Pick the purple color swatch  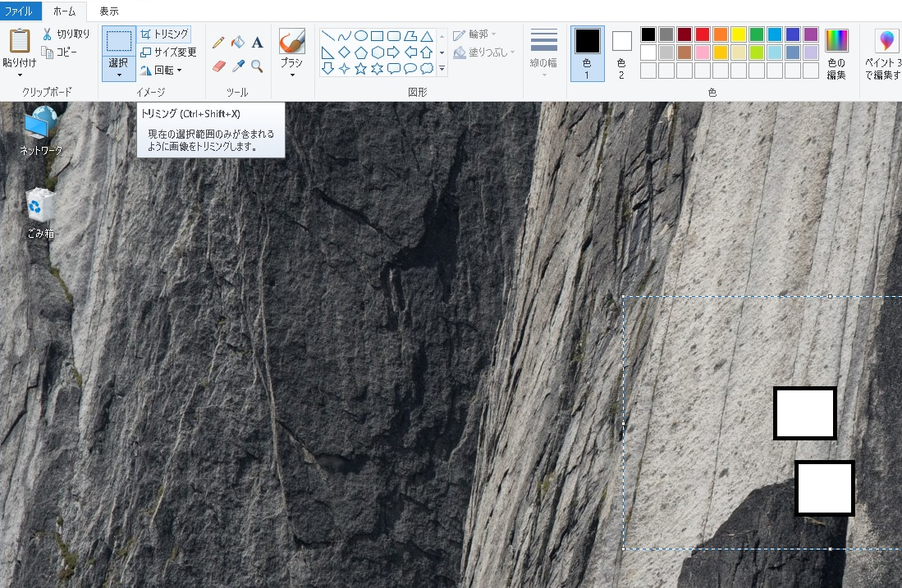point(811,34)
